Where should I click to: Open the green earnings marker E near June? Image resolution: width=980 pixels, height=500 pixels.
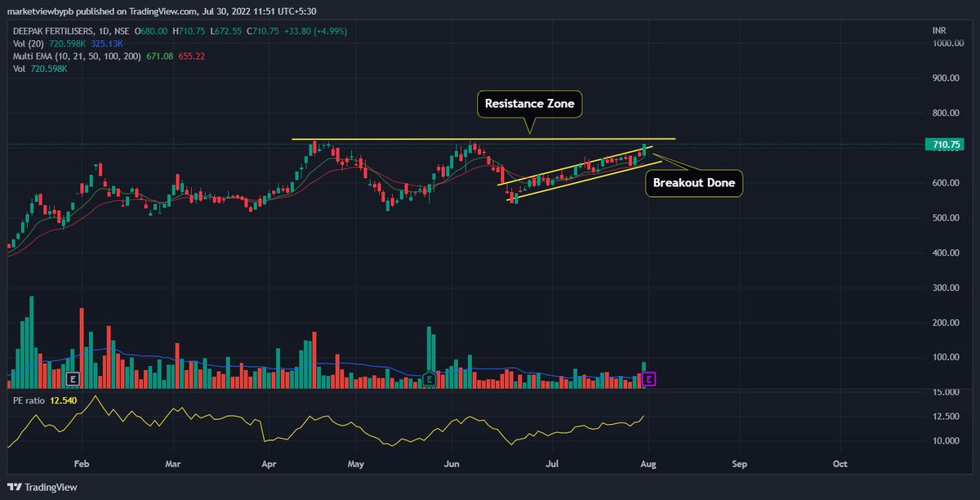[428, 379]
